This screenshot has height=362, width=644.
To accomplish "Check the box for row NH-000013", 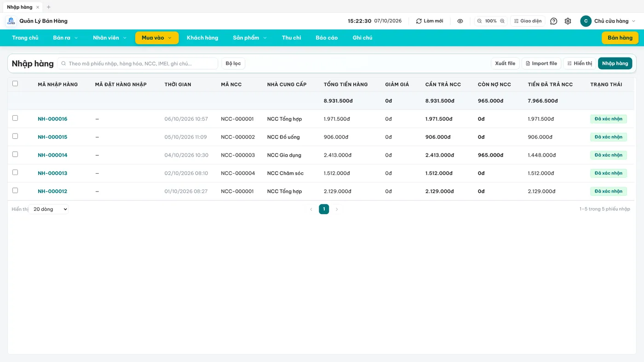I will point(15,172).
